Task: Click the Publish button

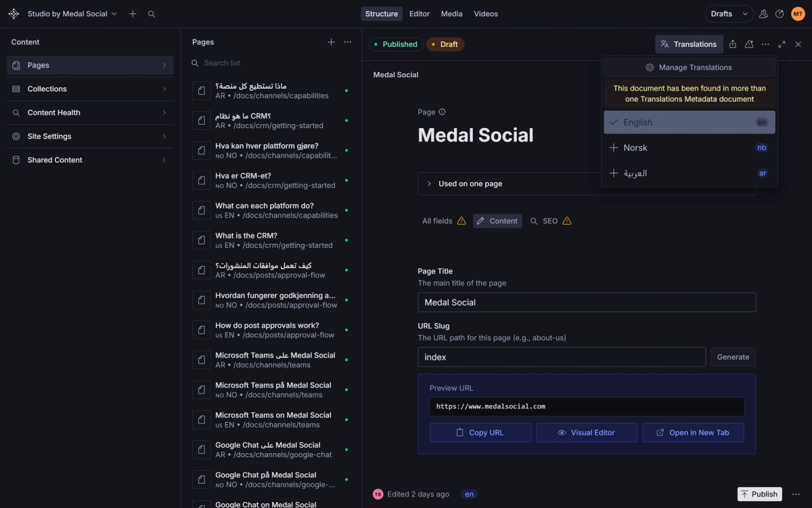Action: pyautogui.click(x=759, y=494)
